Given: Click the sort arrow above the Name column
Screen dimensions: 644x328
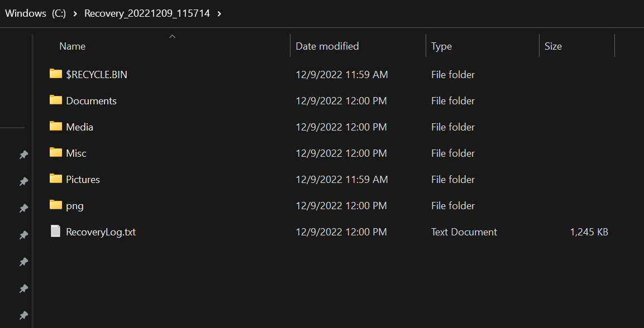Looking at the screenshot, I should [x=172, y=36].
